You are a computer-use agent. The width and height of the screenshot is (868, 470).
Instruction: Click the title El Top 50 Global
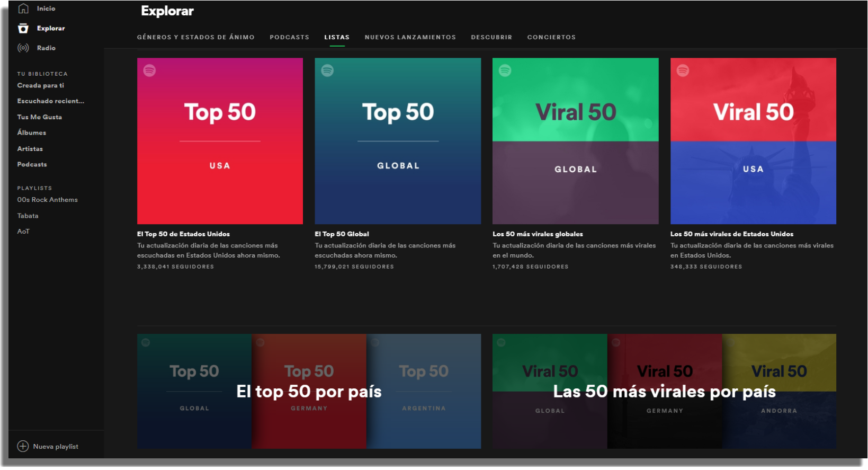[342, 234]
